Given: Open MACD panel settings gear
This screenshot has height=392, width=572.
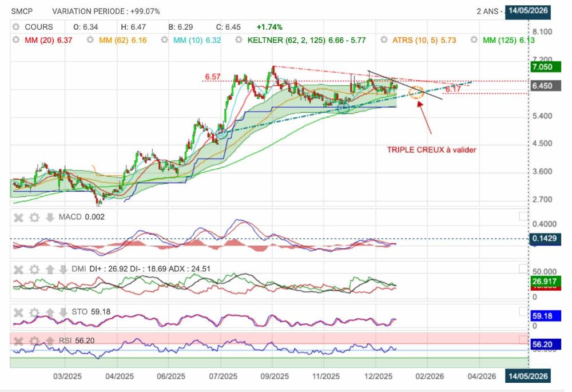Looking at the screenshot, I should [34, 217].
